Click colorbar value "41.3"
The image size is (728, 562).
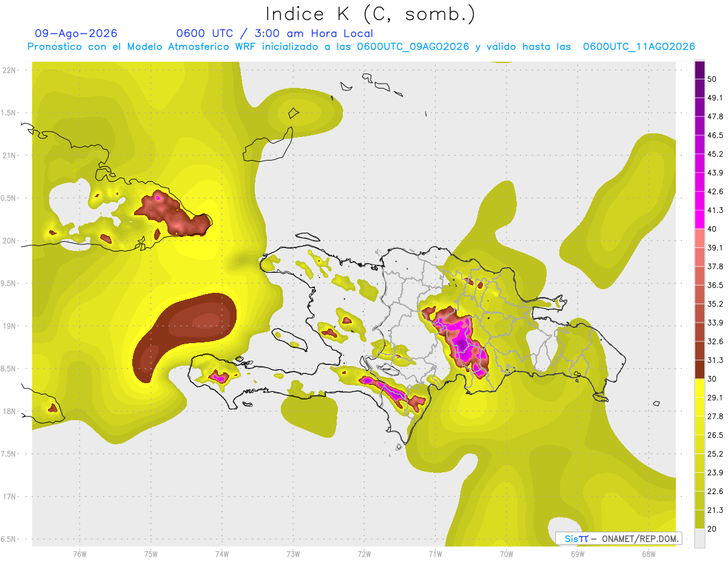[x=715, y=210]
